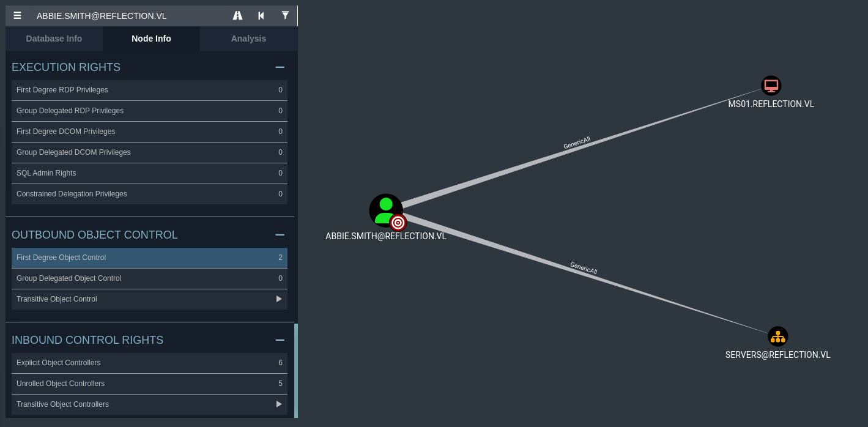Screen dimensions: 868x427
Task: Collapse the Execution Rights section
Action: pyautogui.click(x=280, y=67)
